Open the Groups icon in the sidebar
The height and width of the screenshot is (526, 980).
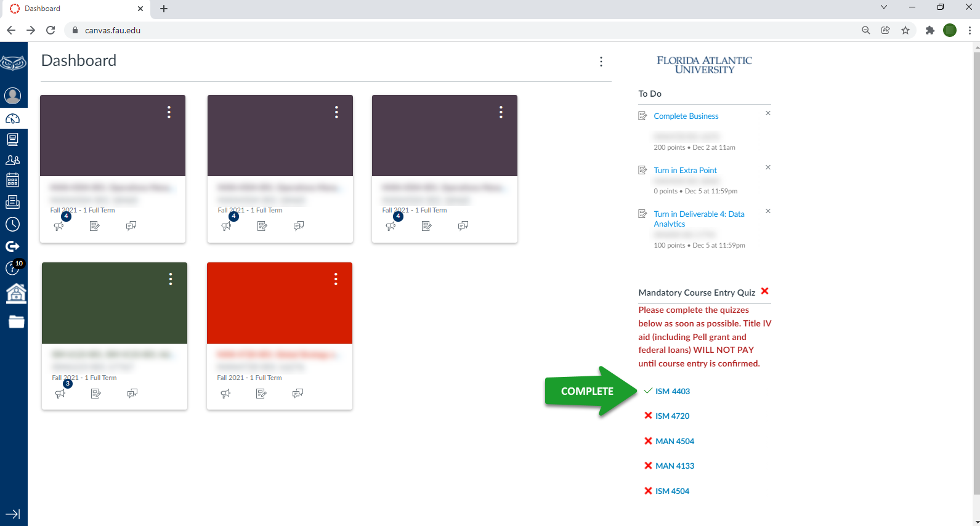[13, 160]
